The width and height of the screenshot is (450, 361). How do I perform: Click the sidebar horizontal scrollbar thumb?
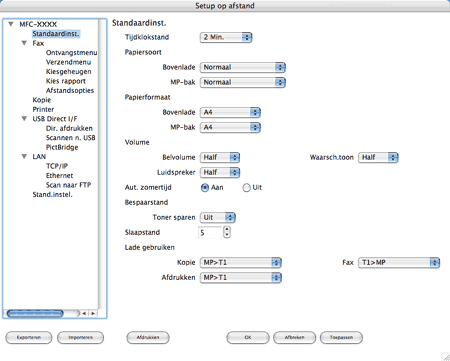[35, 313]
